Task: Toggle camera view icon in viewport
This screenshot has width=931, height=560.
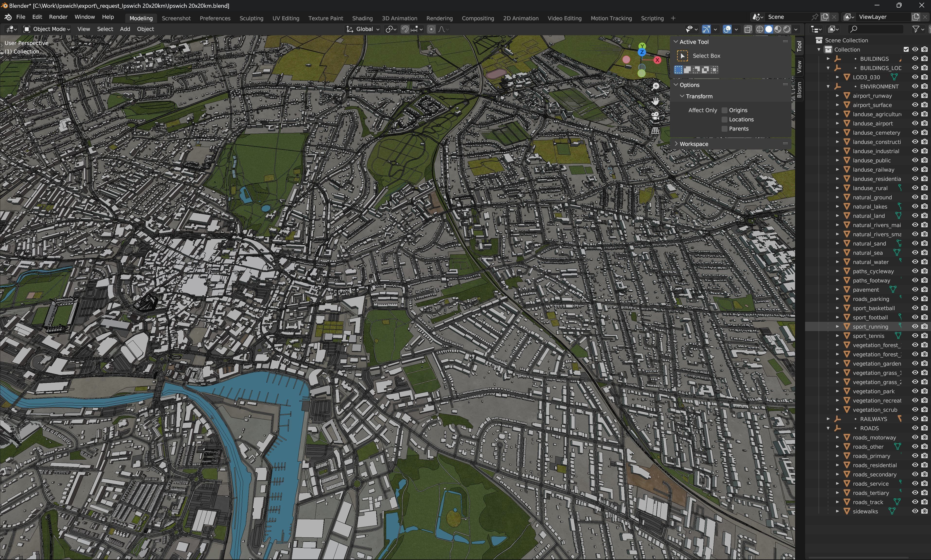Action: click(656, 116)
